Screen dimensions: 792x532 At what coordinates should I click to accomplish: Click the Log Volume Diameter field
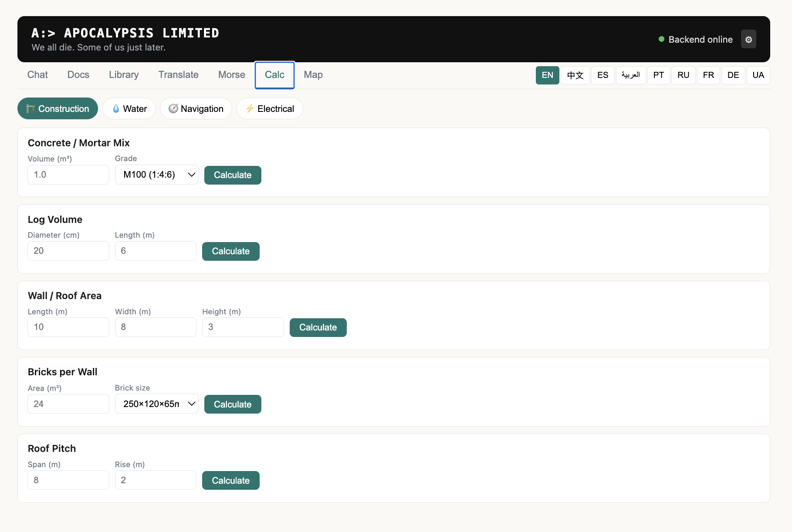(68, 251)
